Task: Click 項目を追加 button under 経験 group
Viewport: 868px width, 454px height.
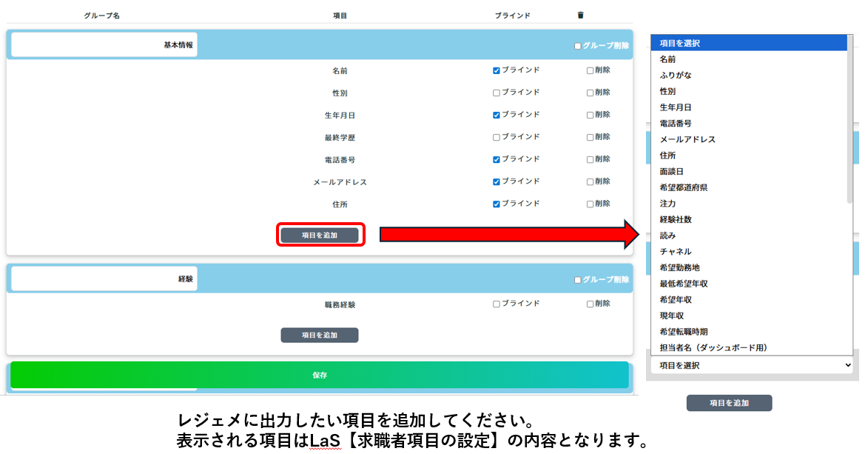Action: [320, 336]
